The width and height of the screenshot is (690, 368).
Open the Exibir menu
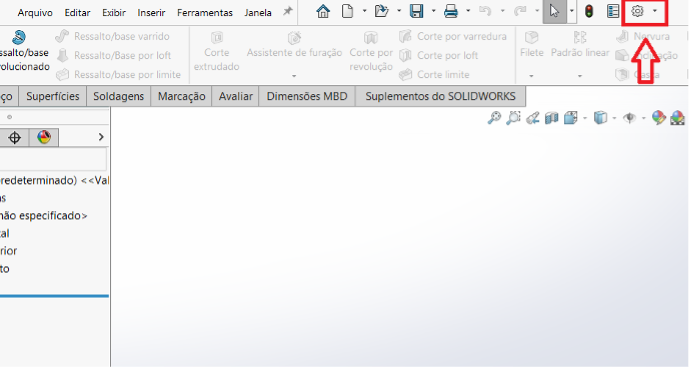[114, 13]
